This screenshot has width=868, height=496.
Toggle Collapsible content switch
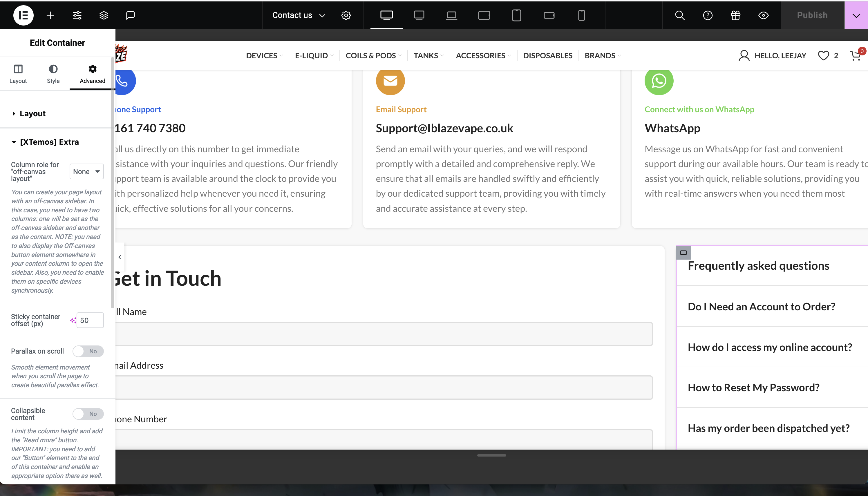pos(88,414)
